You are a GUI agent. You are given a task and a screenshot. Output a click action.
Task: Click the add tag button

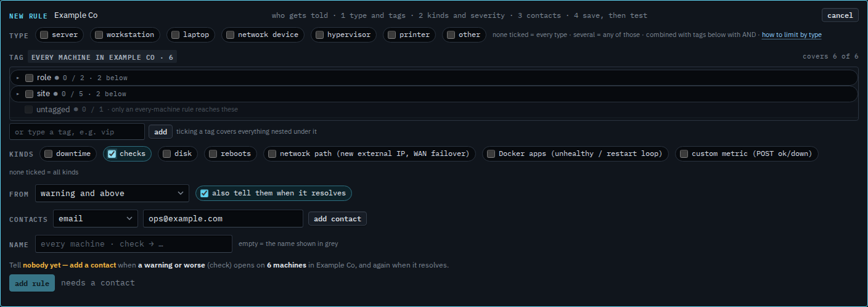160,132
